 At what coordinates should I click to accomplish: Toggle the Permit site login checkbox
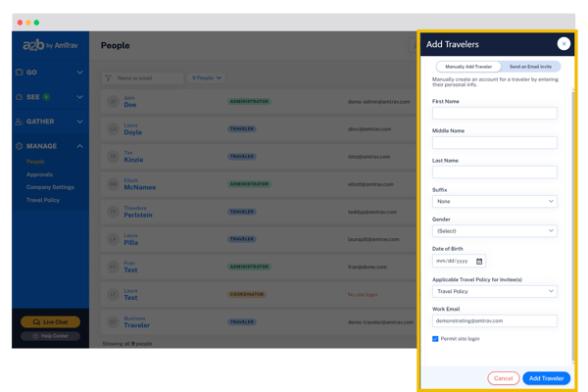coord(435,338)
